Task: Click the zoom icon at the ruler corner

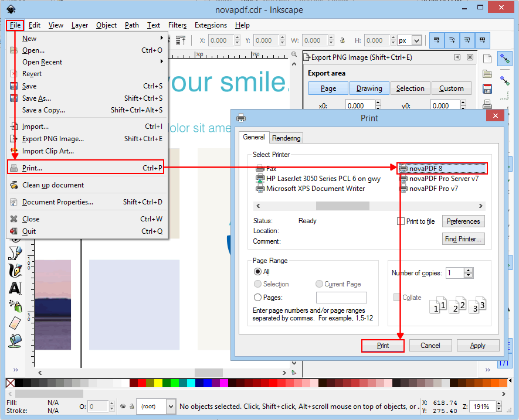Action: pos(294,54)
